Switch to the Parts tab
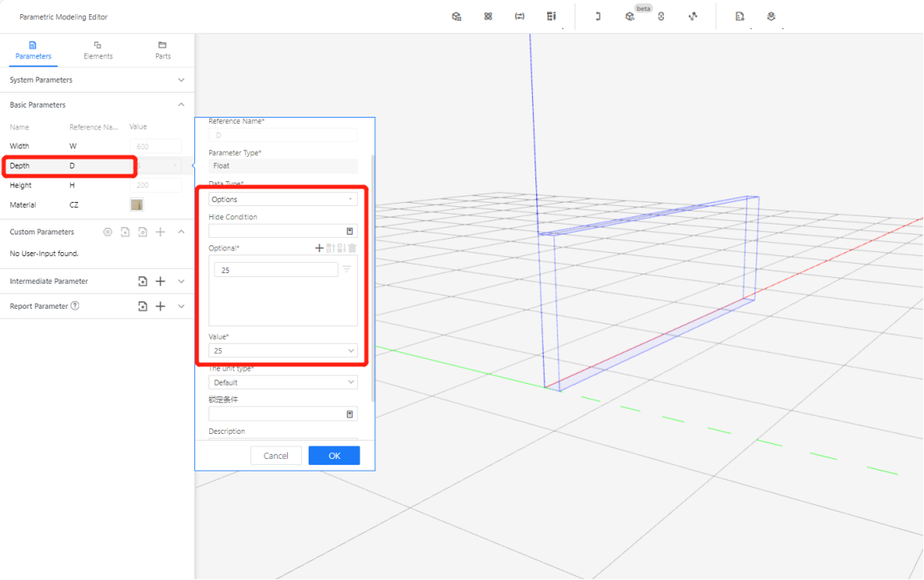Viewport: 924px width, 580px height. [163, 50]
